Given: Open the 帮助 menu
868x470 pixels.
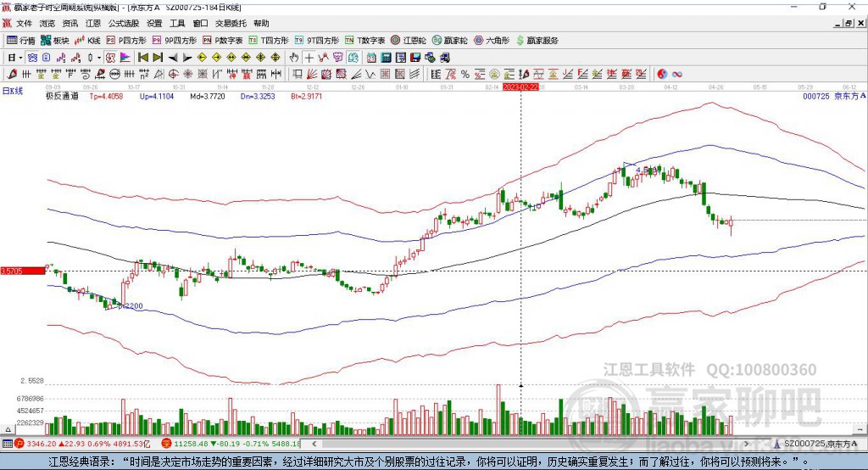Looking at the screenshot, I should (x=261, y=23).
